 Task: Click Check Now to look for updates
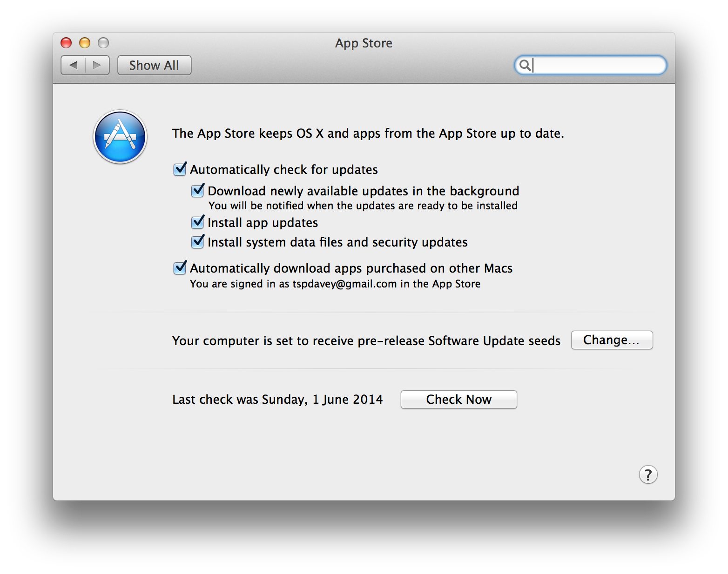click(458, 400)
